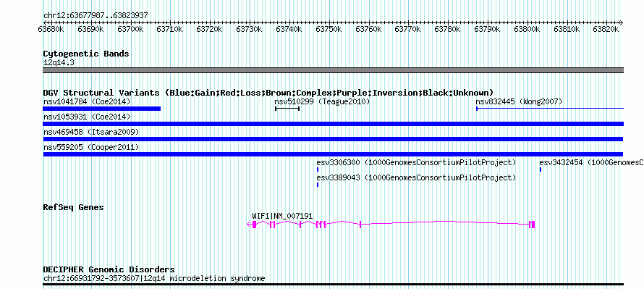Click the 63680k ruler tick label
Image resolution: width=644 pixels, height=289 pixels.
(51, 29)
